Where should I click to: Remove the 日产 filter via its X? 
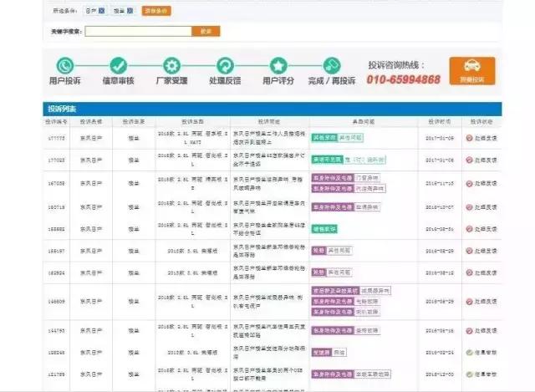click(x=101, y=11)
